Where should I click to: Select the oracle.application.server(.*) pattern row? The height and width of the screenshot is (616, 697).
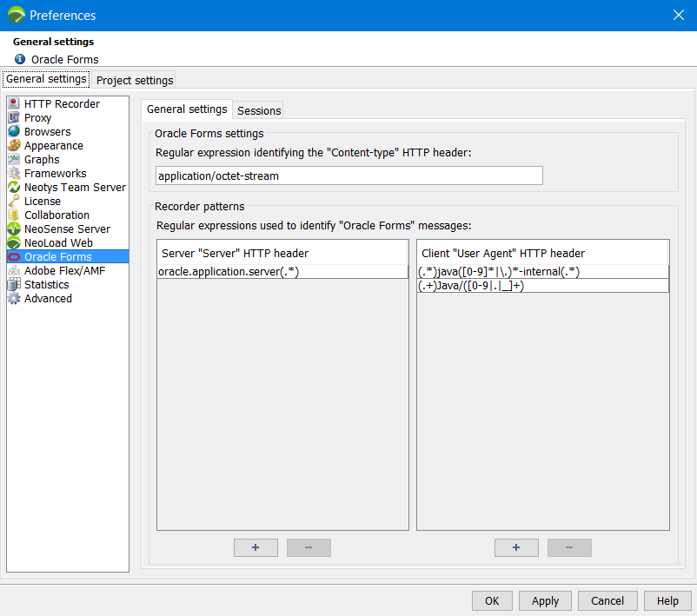click(282, 272)
